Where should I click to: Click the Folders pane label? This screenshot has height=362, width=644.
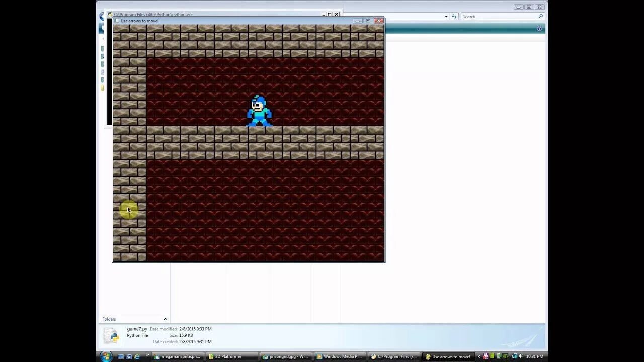point(109,319)
